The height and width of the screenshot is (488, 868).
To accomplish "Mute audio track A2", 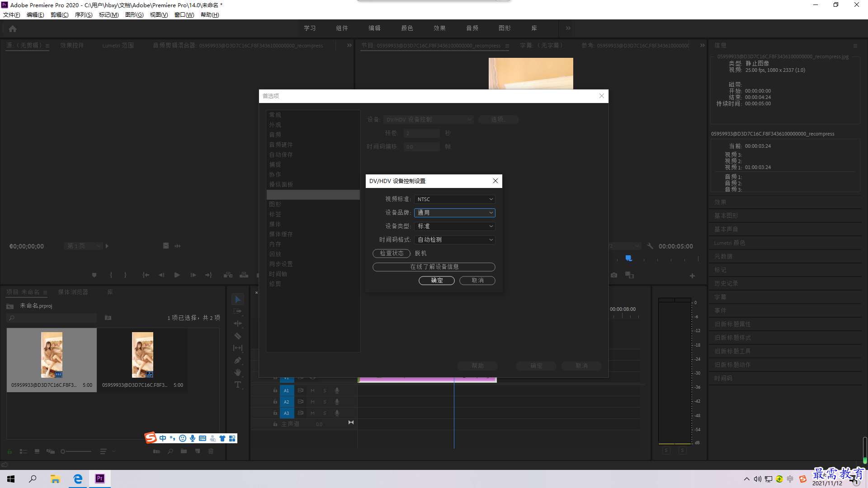I will (312, 402).
